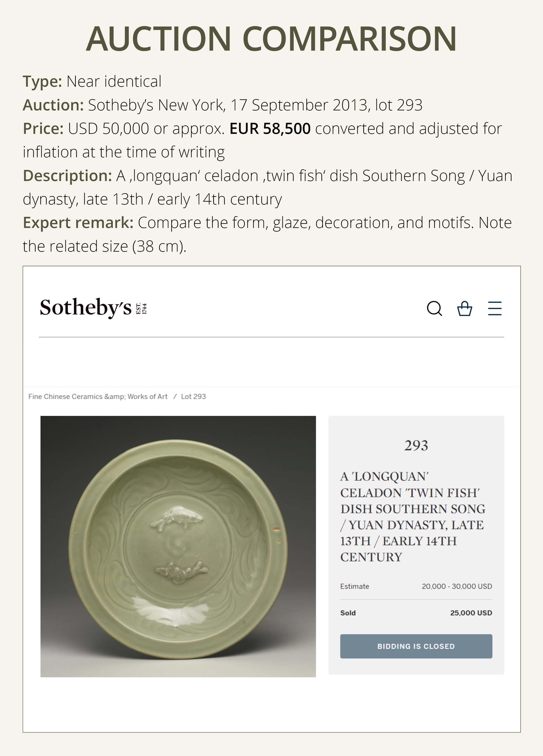Click the 25,000 USD sold price
543x756 pixels.
471,613
